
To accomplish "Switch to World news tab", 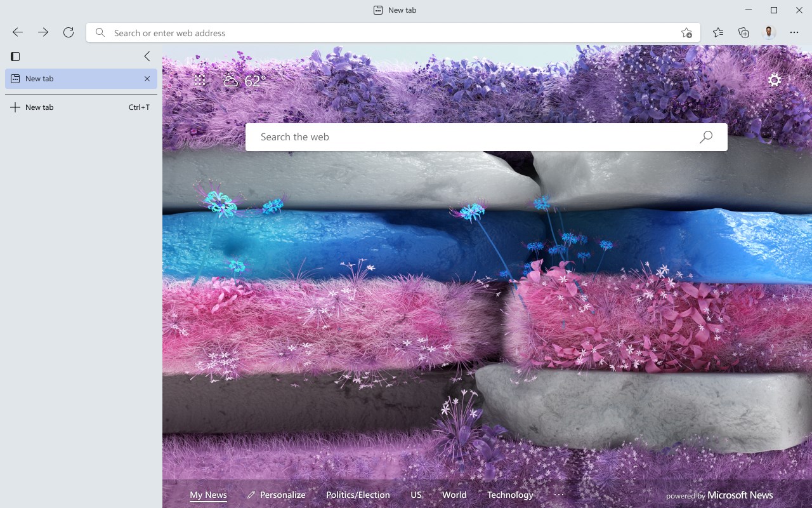I will (x=454, y=495).
